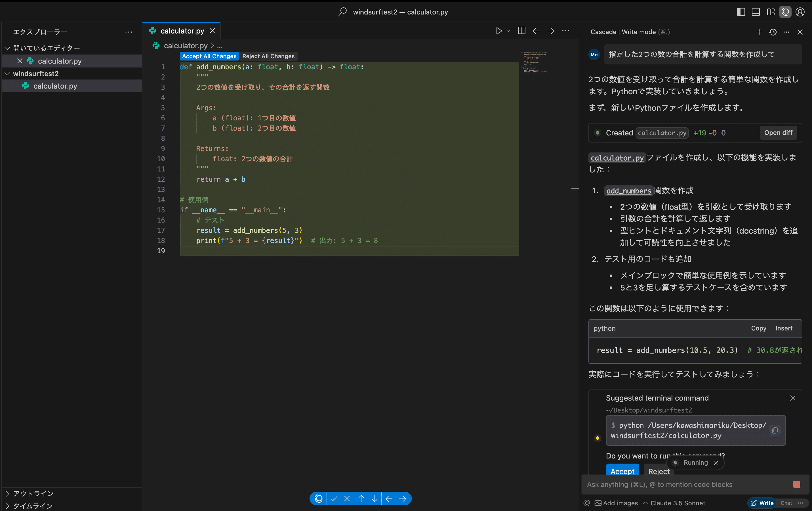Toggle the primary sidebar layout icon
The image size is (812, 511).
(x=741, y=12)
